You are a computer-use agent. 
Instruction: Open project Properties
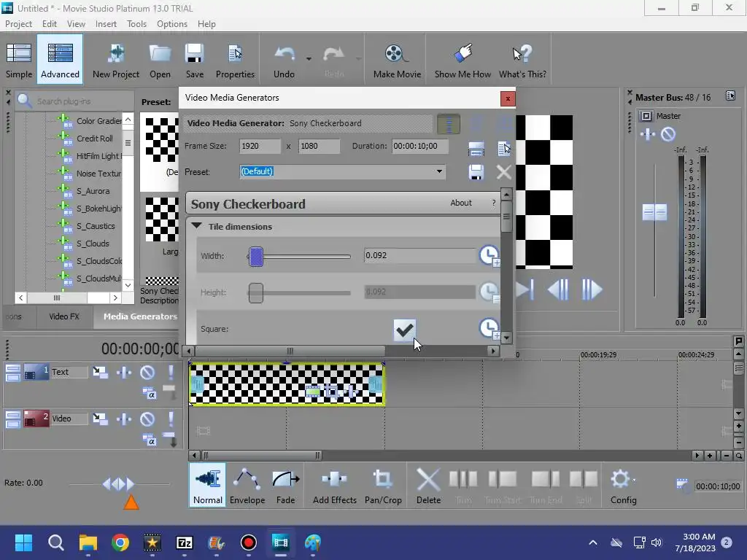point(235,59)
